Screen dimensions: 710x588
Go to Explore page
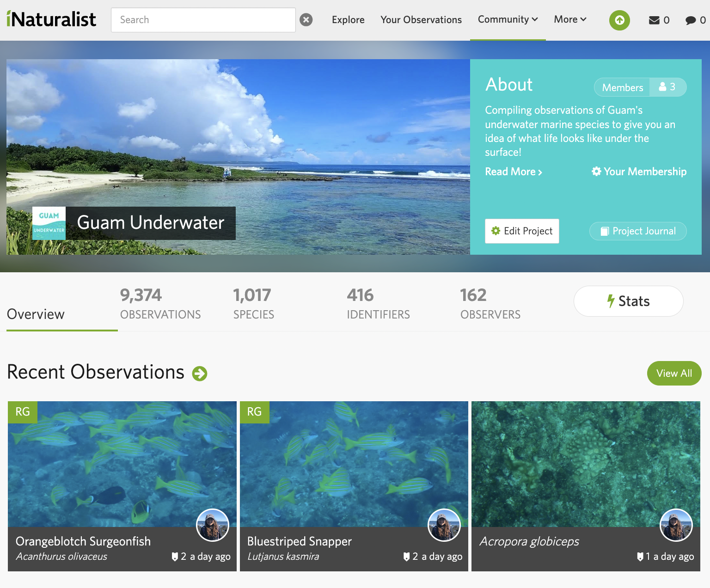348,20
